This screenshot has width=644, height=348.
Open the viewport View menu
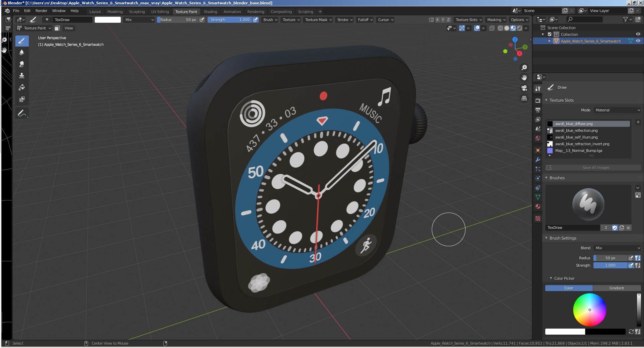[x=69, y=28]
